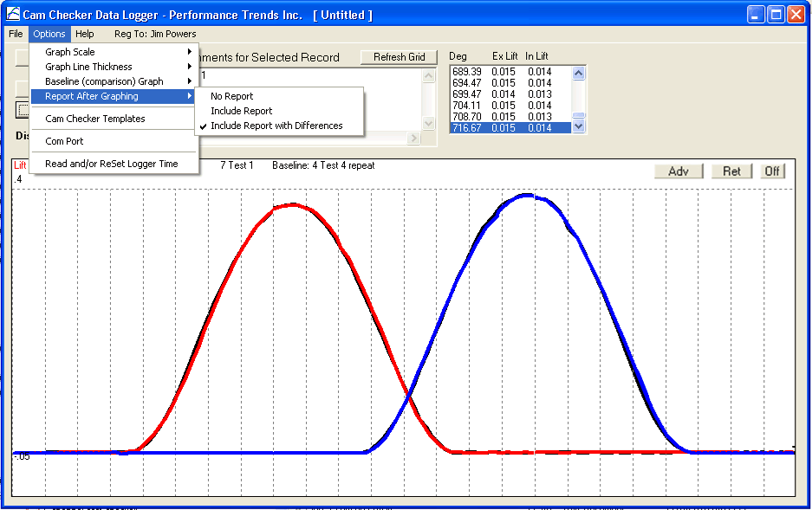Screen dimensions: 812x510
Task: Click the data list scrollbar thumb
Action: (x=578, y=115)
